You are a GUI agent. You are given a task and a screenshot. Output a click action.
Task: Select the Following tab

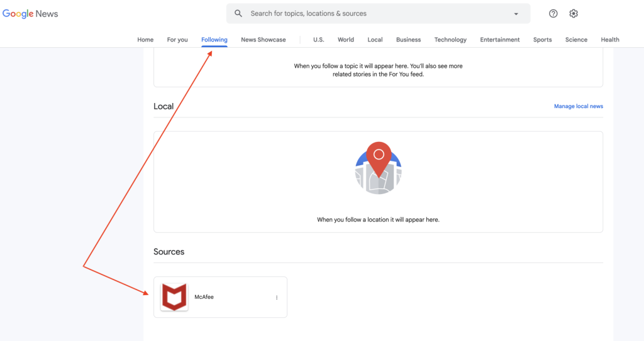[x=214, y=40]
